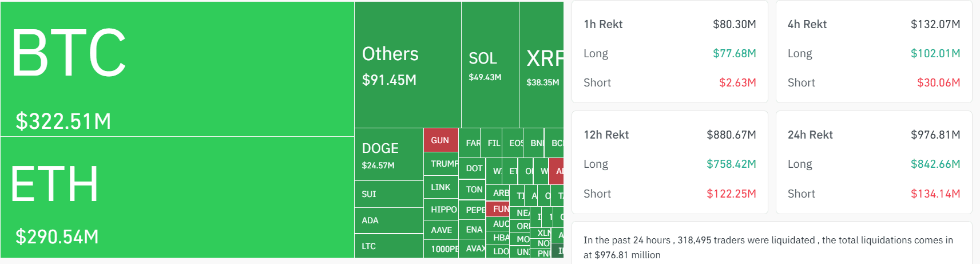Click the DOGE $24.57M tile
Image resolution: width=980 pixels, height=264 pixels.
coord(389,155)
